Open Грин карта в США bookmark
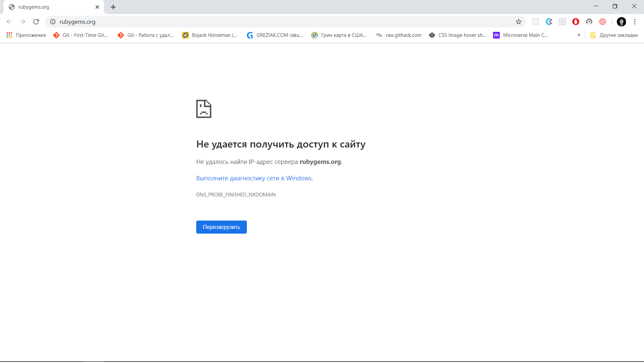The height and width of the screenshot is (362, 644). coord(339,35)
